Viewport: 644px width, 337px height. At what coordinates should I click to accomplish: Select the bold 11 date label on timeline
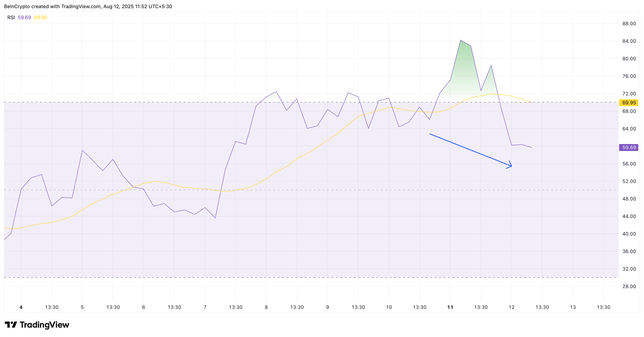pos(450,307)
